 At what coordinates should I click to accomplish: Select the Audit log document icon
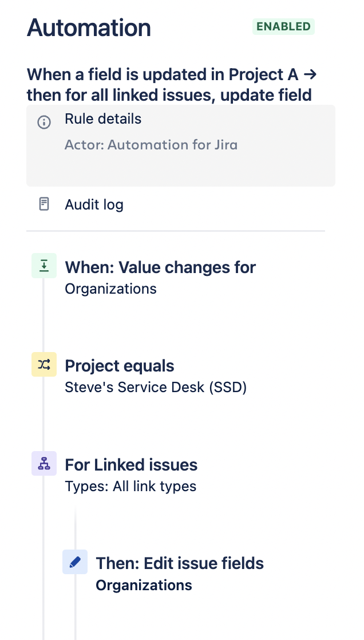[x=44, y=204]
